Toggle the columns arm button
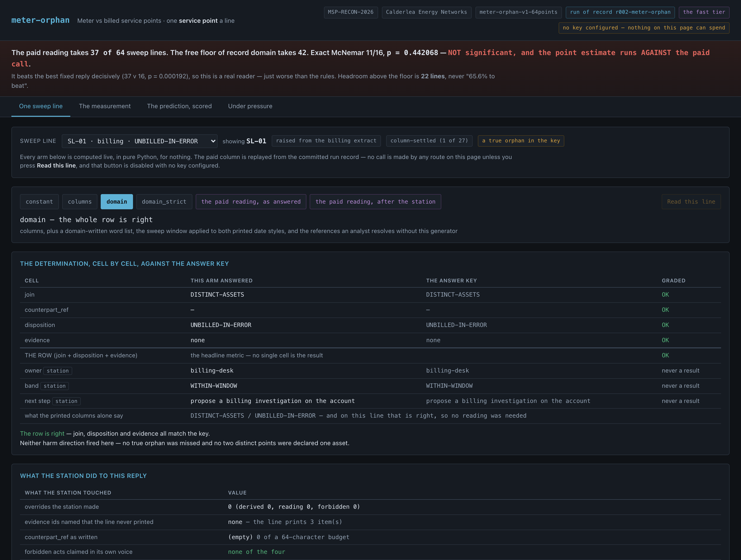The image size is (741, 560). pos(80,201)
